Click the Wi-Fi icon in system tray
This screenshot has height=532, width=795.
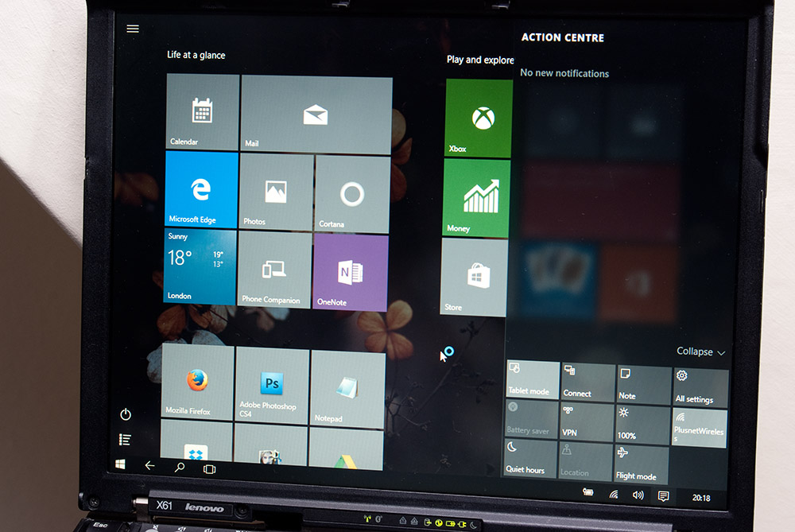coord(614,494)
